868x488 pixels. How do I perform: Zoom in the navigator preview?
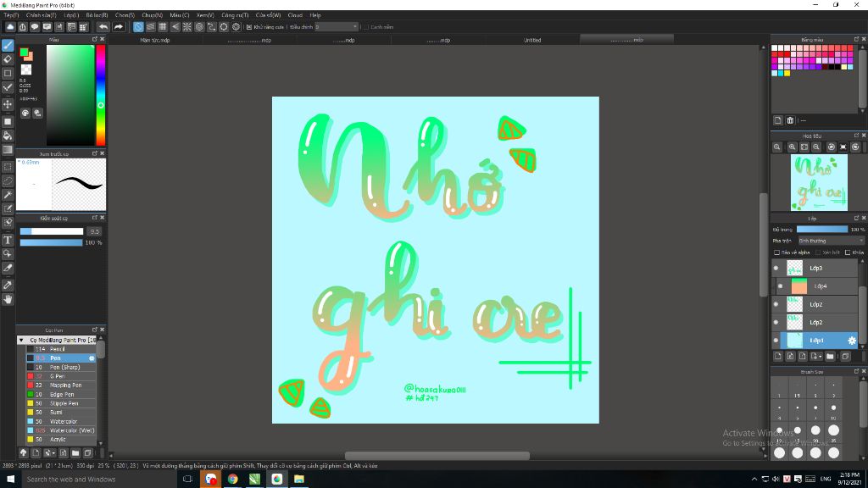pos(793,147)
